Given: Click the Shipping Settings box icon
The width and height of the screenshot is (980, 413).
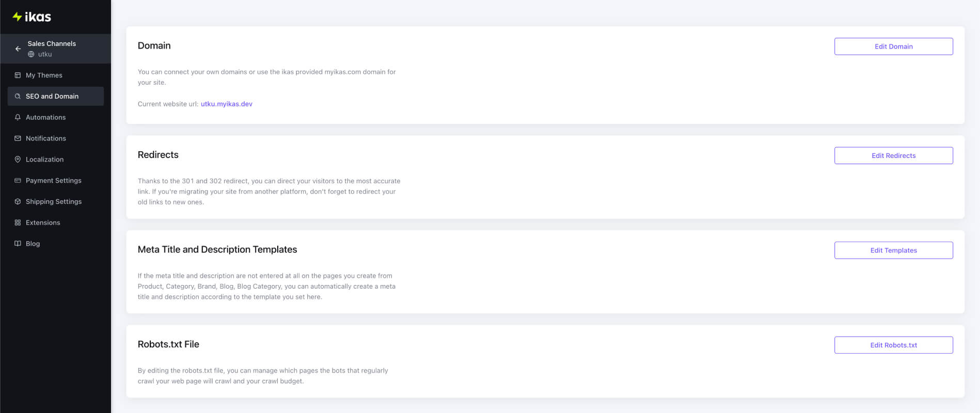Looking at the screenshot, I should [18, 202].
